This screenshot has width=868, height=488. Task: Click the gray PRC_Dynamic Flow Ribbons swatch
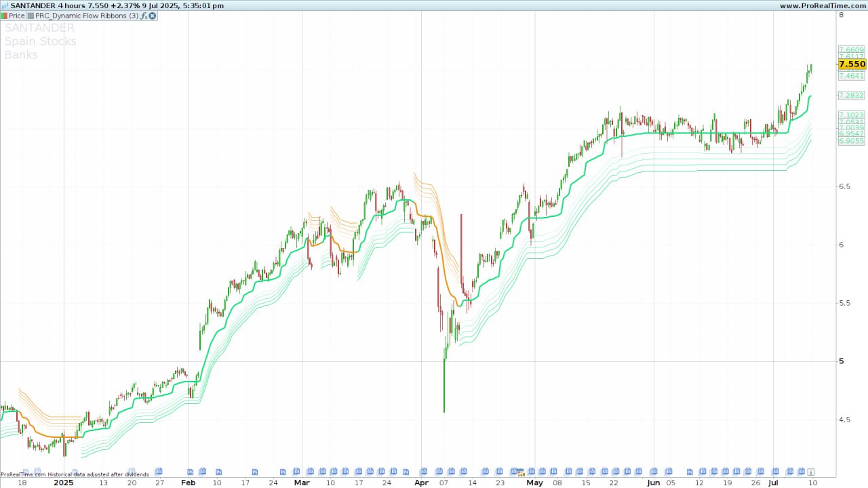pyautogui.click(x=31, y=16)
